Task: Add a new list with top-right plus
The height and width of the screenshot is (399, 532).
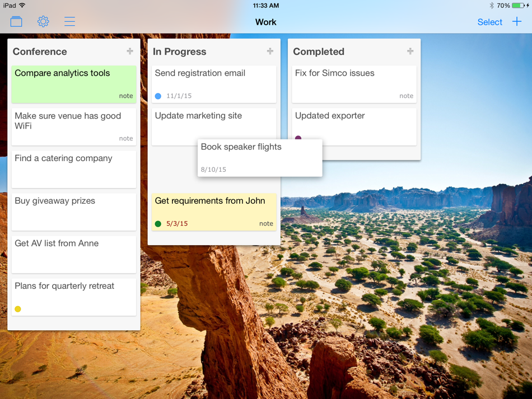Action: tap(517, 22)
